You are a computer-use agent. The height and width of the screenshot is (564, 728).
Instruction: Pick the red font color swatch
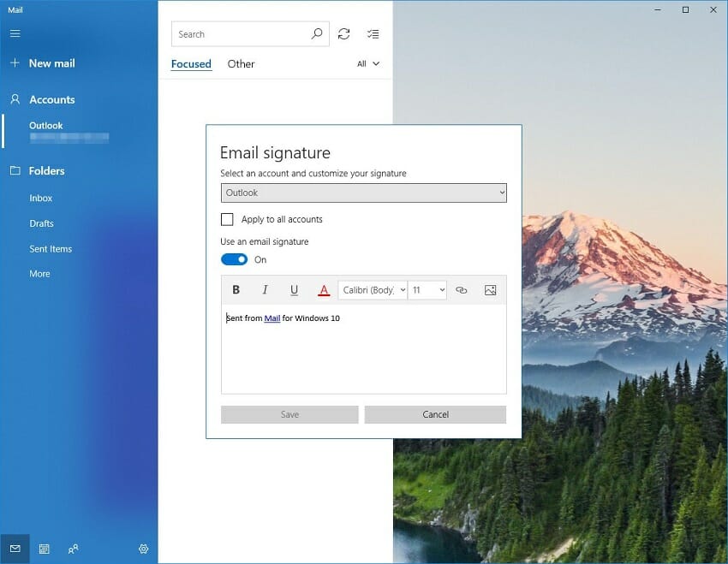click(x=324, y=290)
